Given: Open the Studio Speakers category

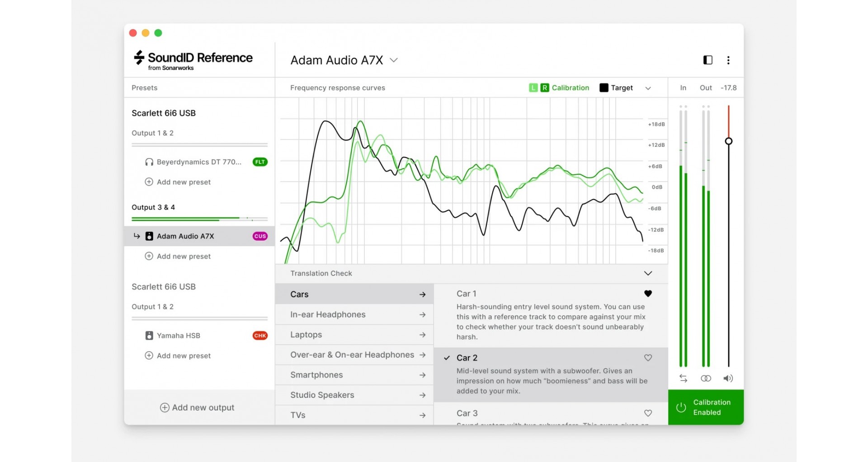Looking at the screenshot, I should pyautogui.click(x=354, y=395).
